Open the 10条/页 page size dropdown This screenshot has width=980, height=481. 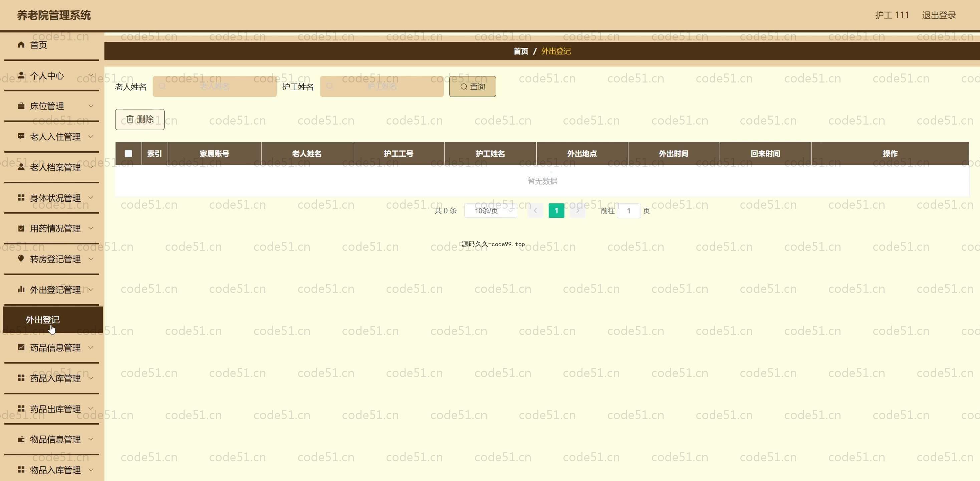coord(490,210)
